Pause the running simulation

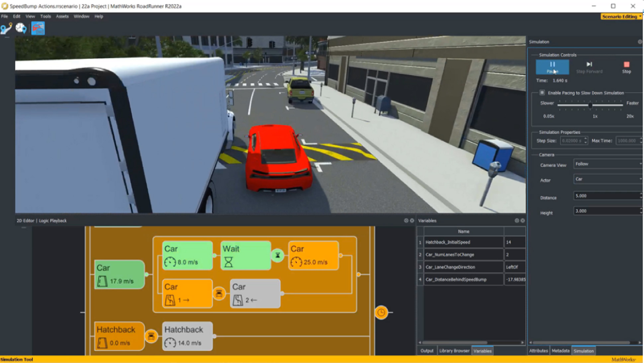[x=552, y=67]
